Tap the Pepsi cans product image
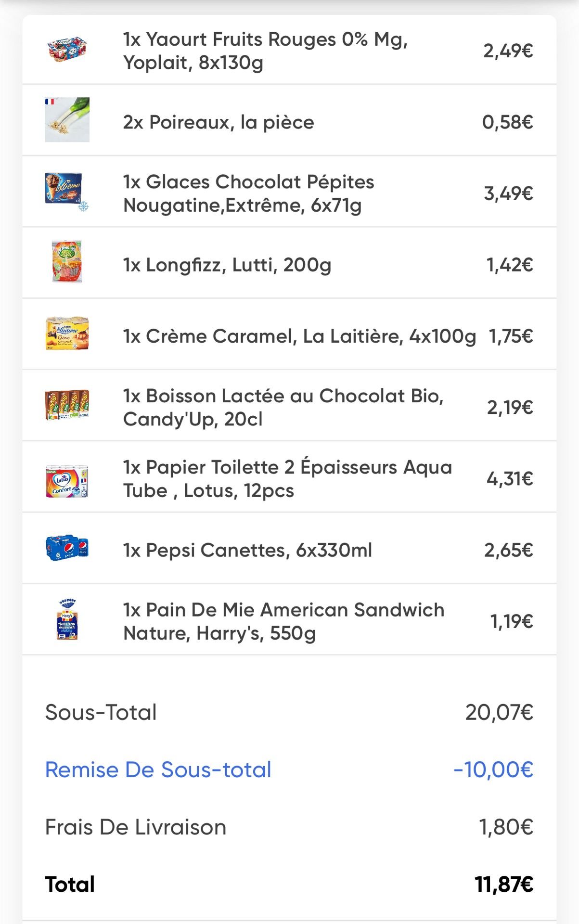 click(67, 548)
